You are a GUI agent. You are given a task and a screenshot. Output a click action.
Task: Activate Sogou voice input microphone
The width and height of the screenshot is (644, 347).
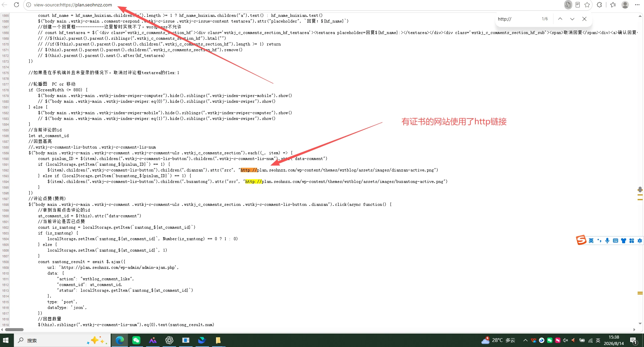pyautogui.click(x=607, y=241)
